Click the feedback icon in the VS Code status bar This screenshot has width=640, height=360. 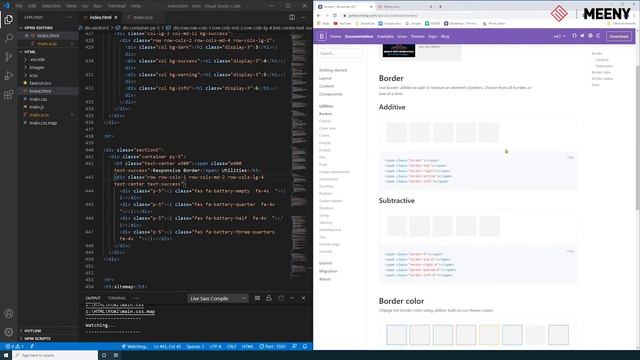click(294, 347)
